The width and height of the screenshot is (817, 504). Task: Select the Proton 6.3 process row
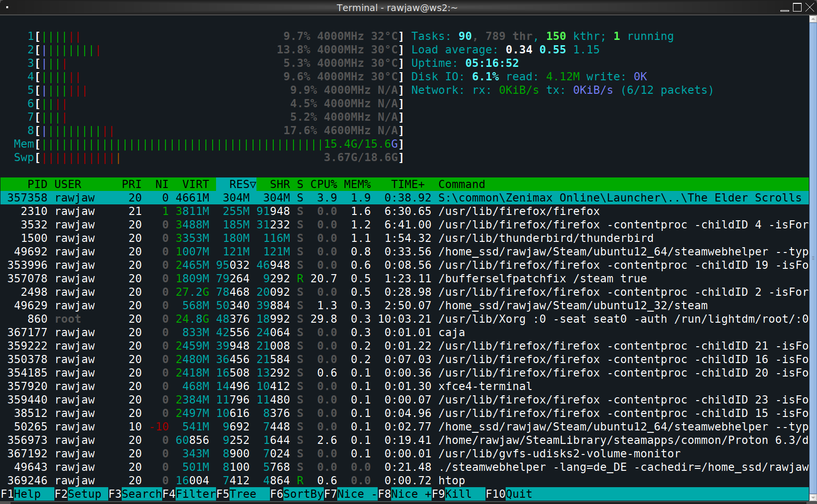[x=405, y=440]
